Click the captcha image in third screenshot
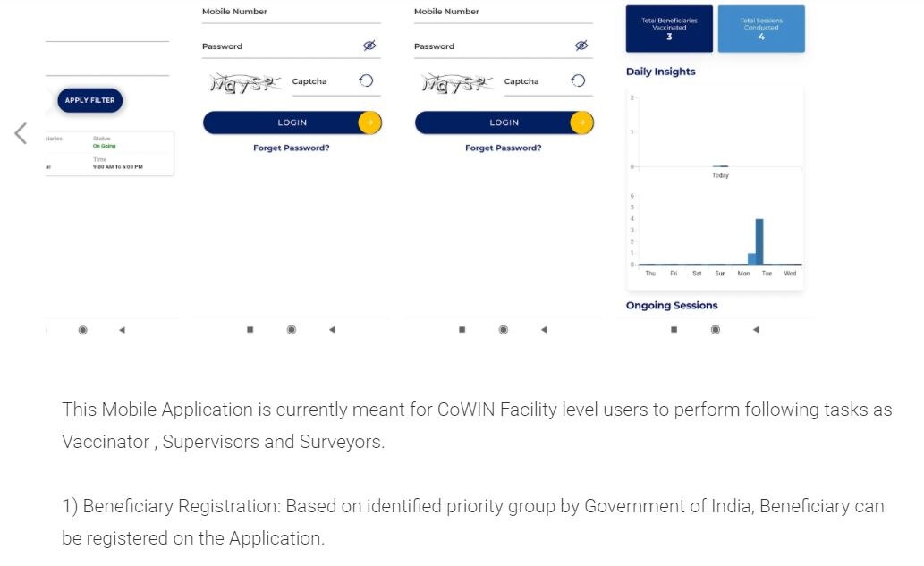 click(457, 82)
